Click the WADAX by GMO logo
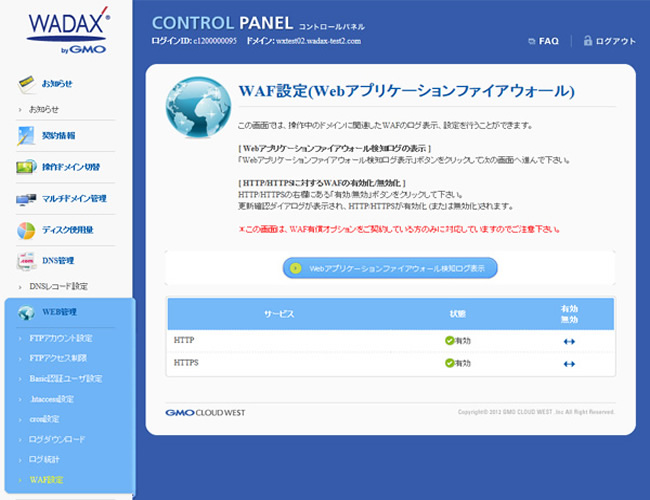 point(68,31)
